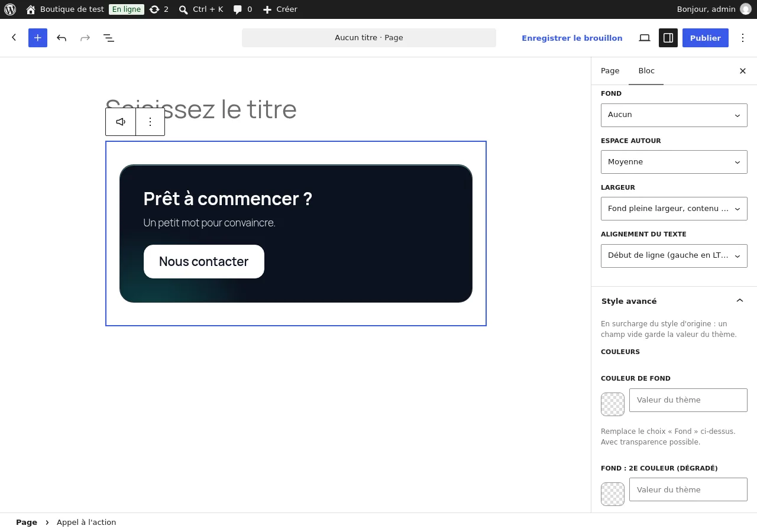This screenshot has height=532, width=757.
Task: Open the updates indicator showing 2
Action: 159,9
